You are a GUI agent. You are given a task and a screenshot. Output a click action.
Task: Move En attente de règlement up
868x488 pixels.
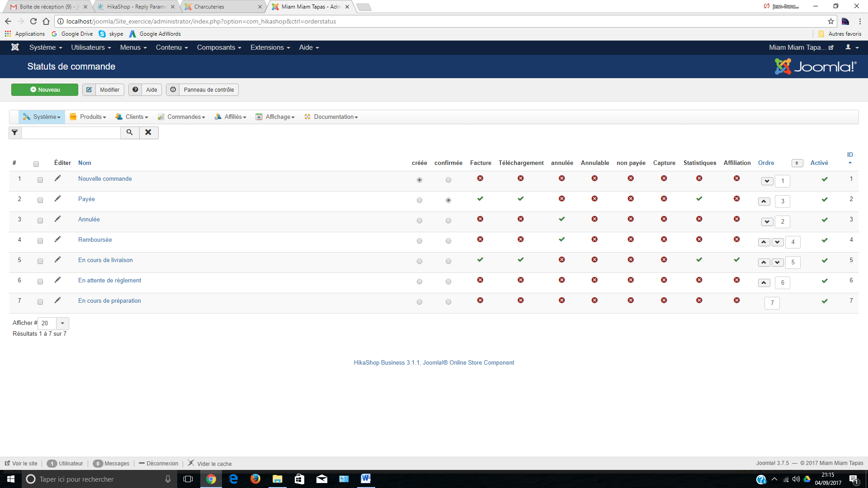[x=764, y=283]
